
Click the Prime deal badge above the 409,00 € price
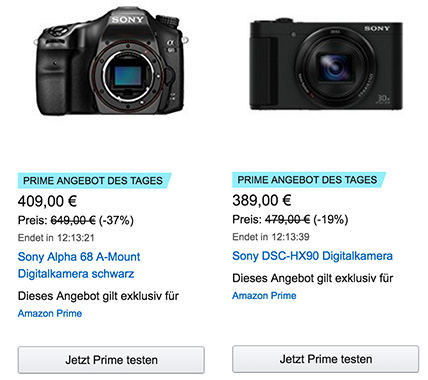click(x=94, y=181)
